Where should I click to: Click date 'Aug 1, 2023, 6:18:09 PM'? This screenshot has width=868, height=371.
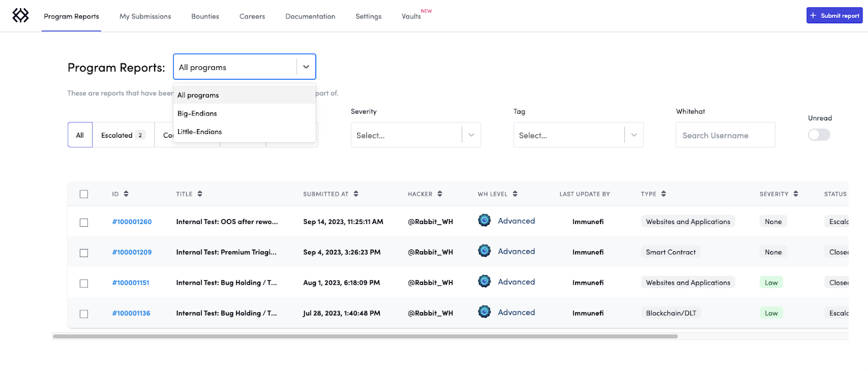pos(341,283)
